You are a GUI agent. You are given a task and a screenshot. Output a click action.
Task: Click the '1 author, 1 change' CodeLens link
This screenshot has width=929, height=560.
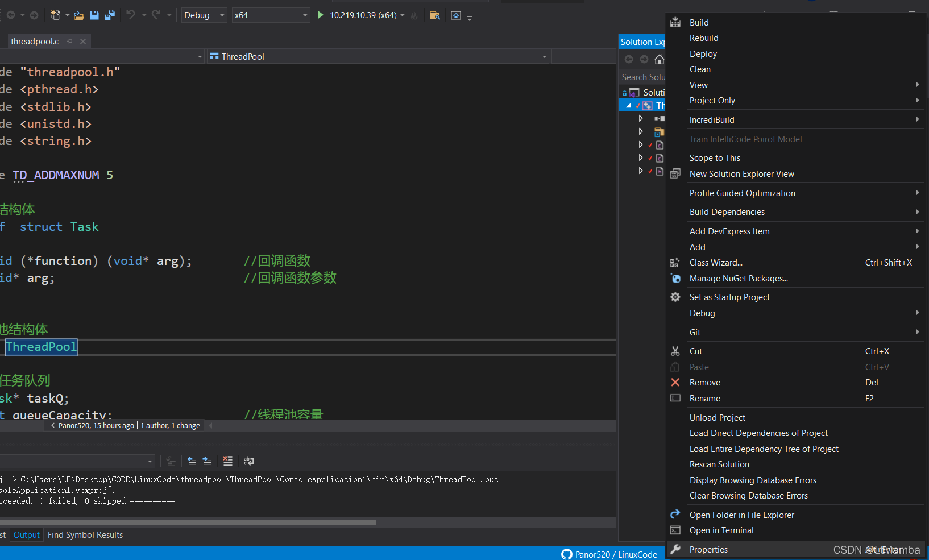pyautogui.click(x=171, y=426)
